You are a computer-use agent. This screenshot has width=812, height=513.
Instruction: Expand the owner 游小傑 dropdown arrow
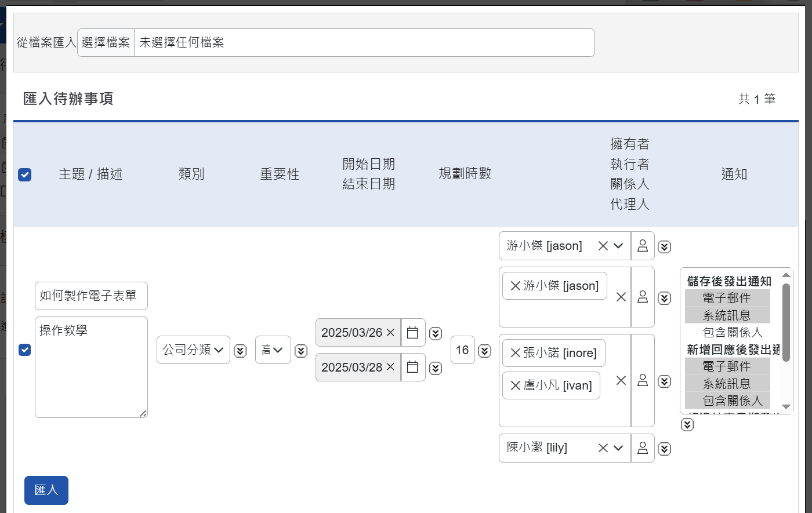[x=618, y=246]
